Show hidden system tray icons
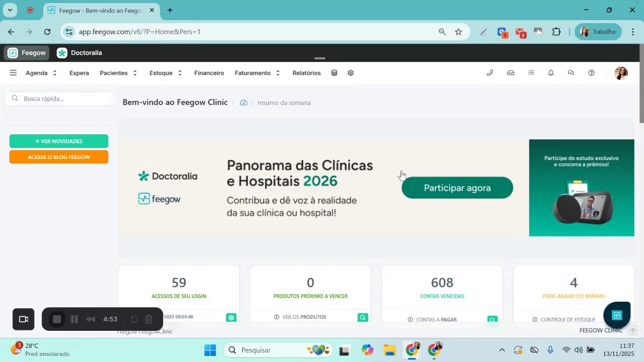The height and width of the screenshot is (362, 644). click(x=502, y=350)
